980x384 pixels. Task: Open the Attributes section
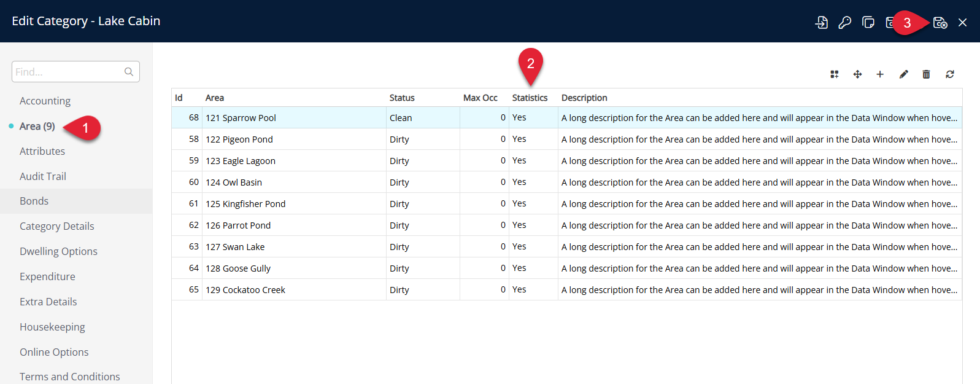click(x=42, y=151)
